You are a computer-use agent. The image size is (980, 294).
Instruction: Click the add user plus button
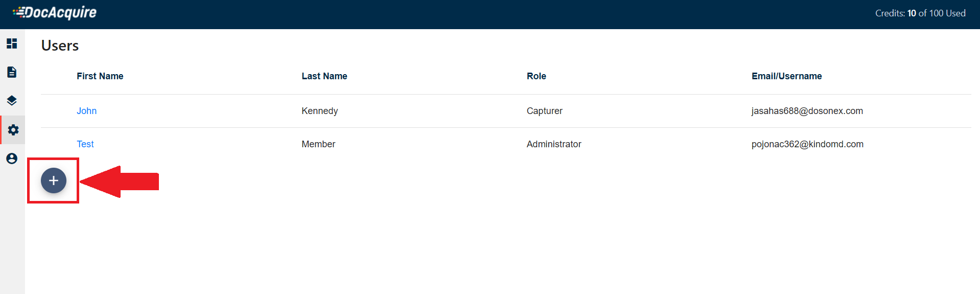point(54,180)
